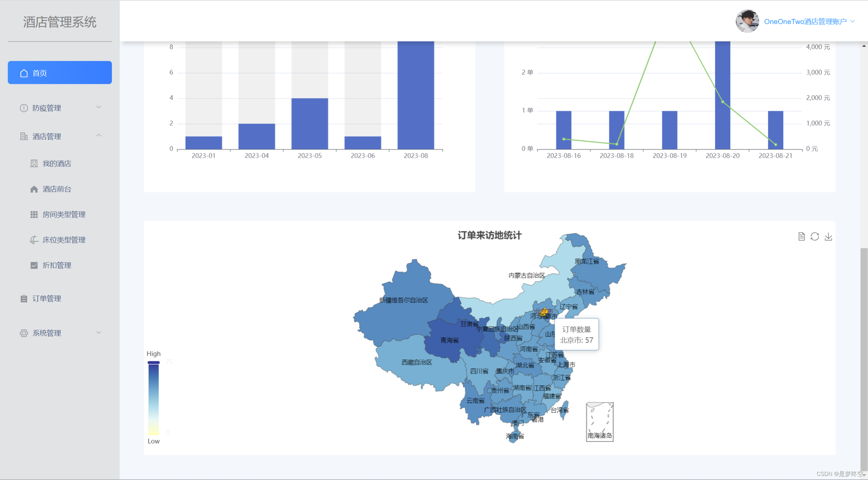The width and height of the screenshot is (868, 480).
Task: Click the 2023-08 bar in monthly chart
Action: pyautogui.click(x=416, y=95)
